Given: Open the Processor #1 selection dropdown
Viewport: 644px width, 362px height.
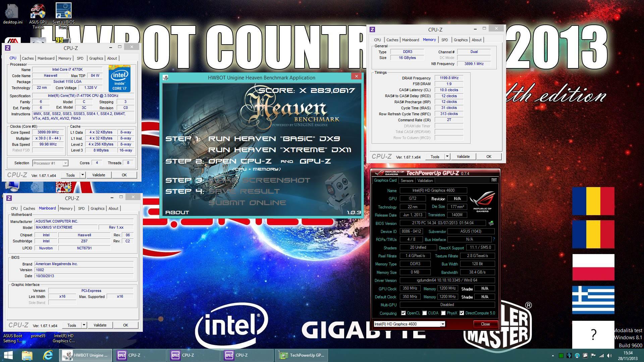Looking at the screenshot, I should (50, 163).
